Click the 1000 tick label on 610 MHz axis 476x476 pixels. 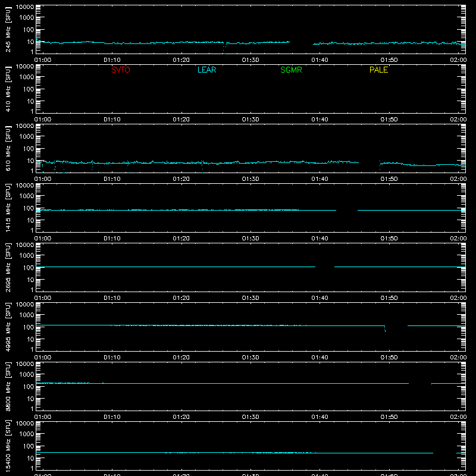pos(27,136)
